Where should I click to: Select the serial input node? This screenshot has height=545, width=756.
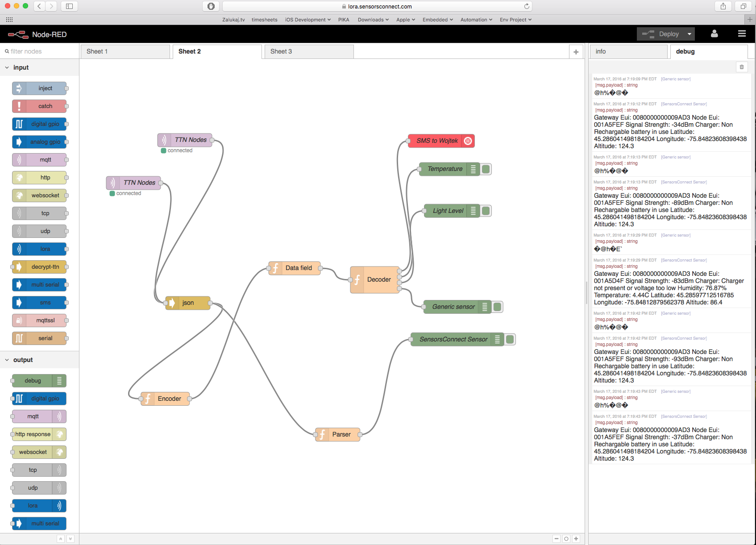(40, 338)
